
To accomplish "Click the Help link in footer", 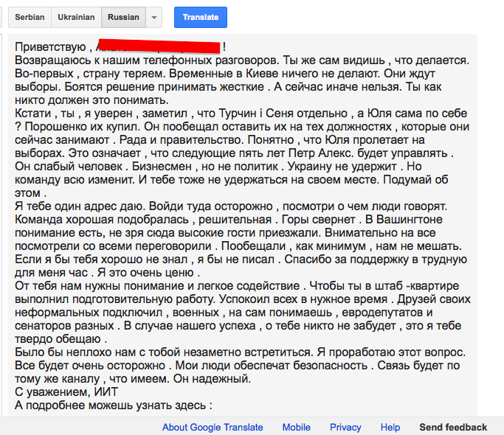I will point(390,427).
